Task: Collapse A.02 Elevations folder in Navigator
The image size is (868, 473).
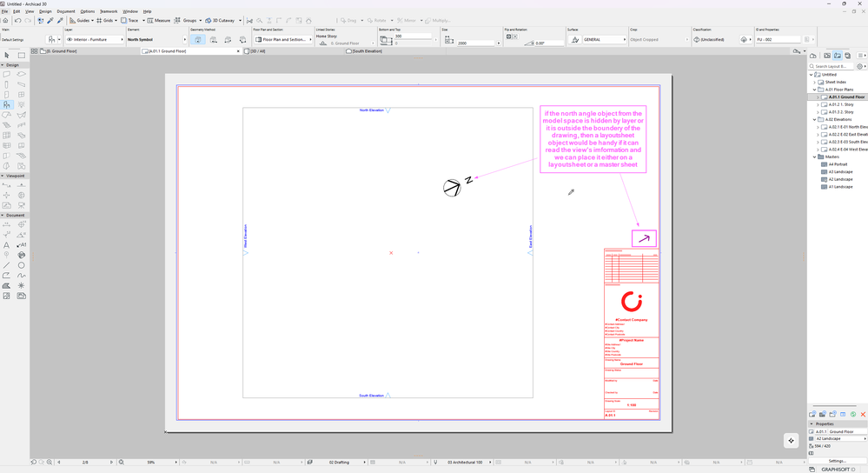Action: point(815,120)
